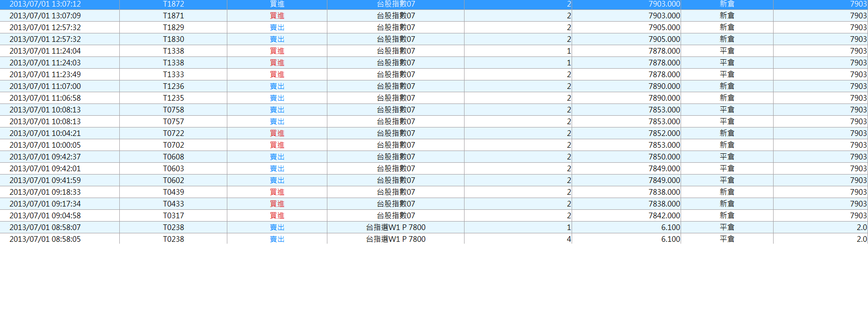The image size is (868, 318).
Task: Select timestamp 2013/07/01 11:23:49
Action: [x=45, y=74]
